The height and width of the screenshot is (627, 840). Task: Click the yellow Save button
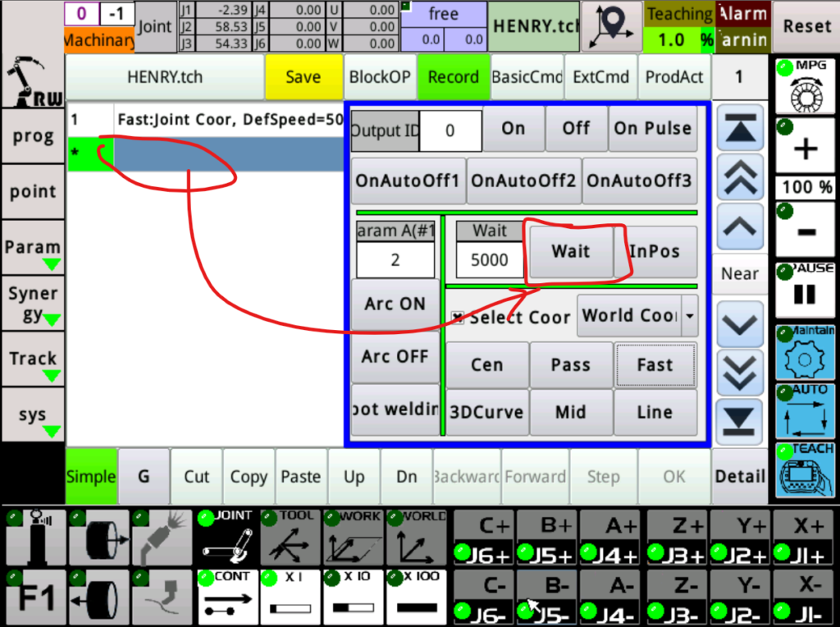tap(303, 77)
